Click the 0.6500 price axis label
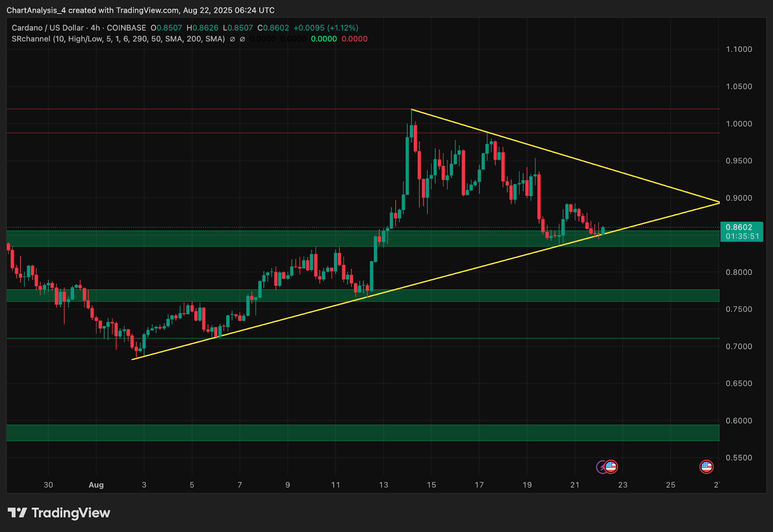Viewport: 773px width, 532px height. [739, 383]
